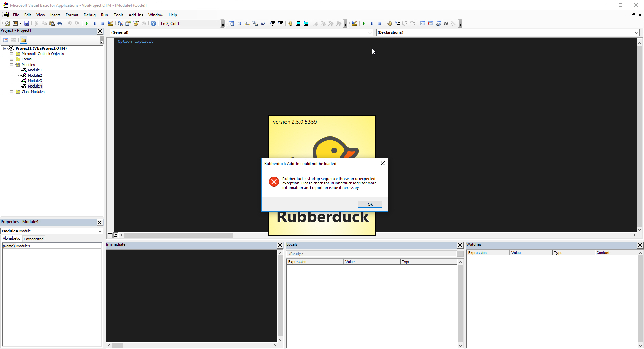Step Into code using the debug toolbar icon

pos(397,23)
